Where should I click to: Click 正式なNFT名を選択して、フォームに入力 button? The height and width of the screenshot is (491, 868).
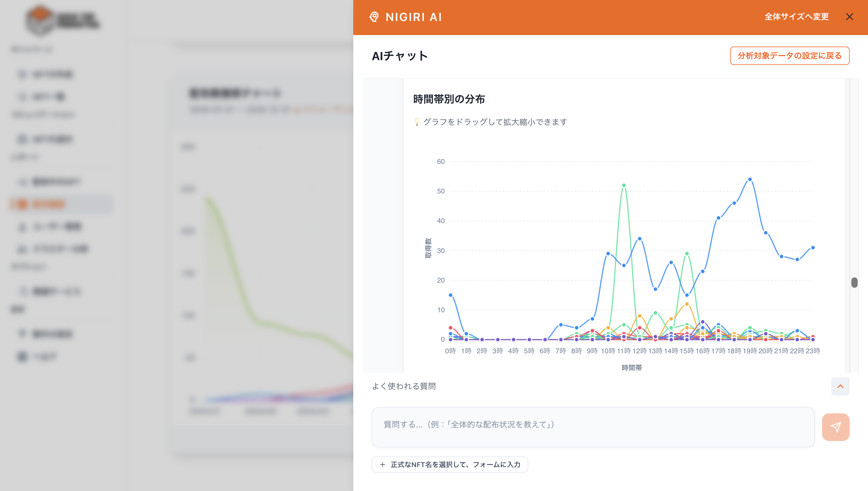(450, 464)
